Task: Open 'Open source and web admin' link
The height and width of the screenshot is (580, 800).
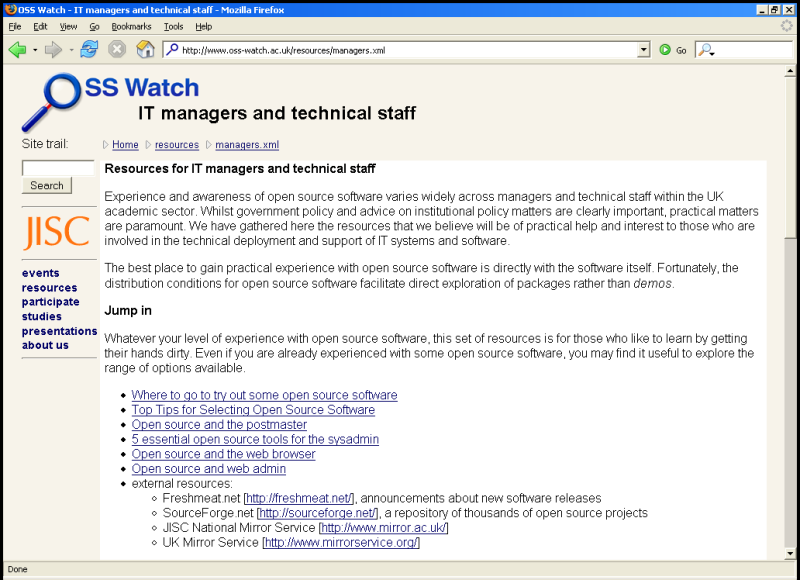Action: [209, 469]
